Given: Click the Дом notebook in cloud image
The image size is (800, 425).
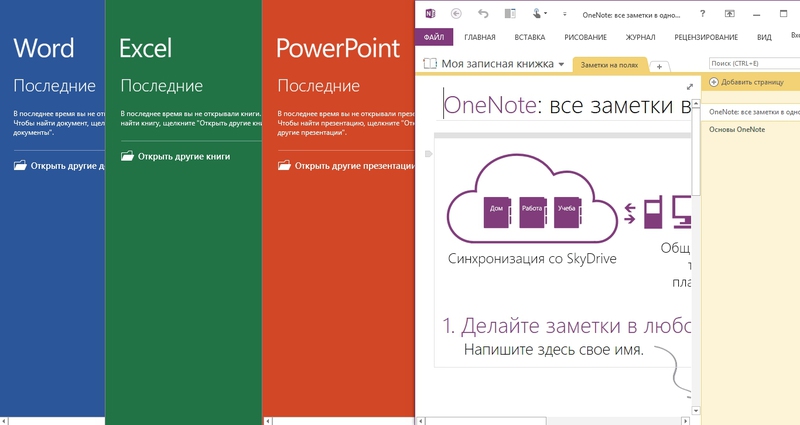Looking at the screenshot, I should pos(497,212).
